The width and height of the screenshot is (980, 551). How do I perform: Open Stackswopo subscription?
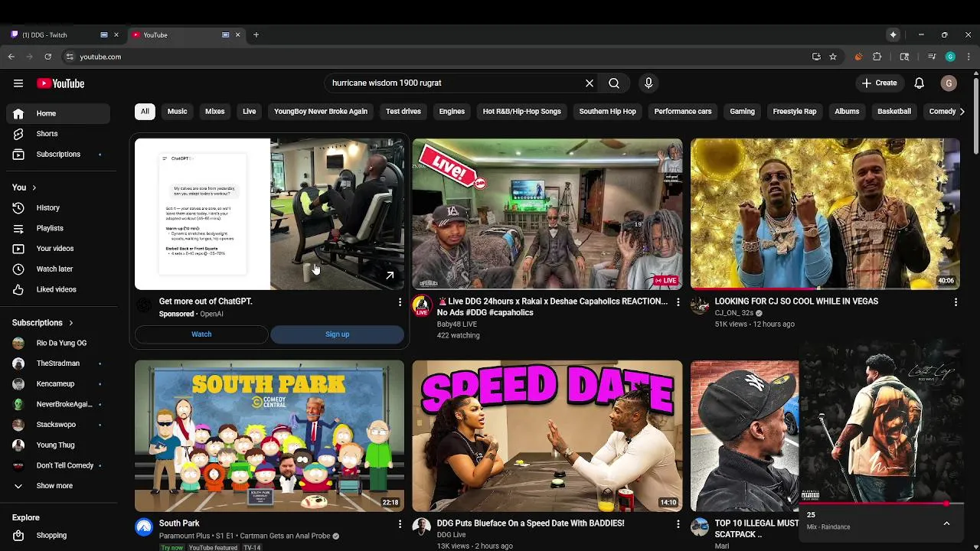point(58,425)
